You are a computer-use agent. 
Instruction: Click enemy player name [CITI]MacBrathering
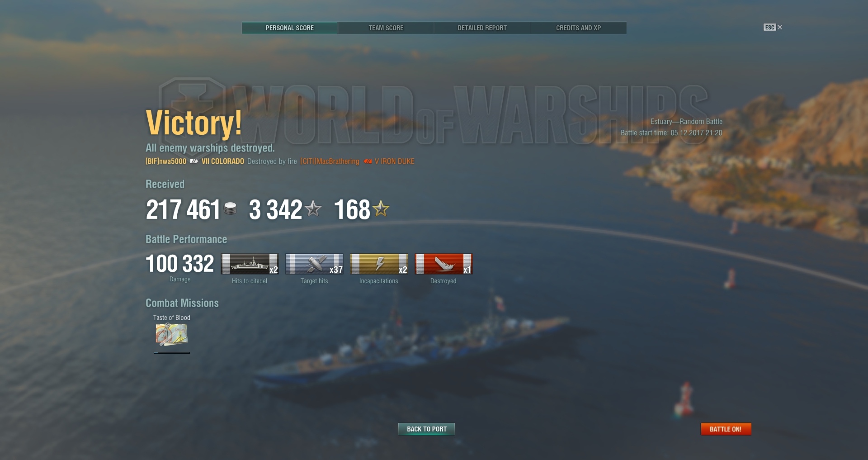[330, 161]
